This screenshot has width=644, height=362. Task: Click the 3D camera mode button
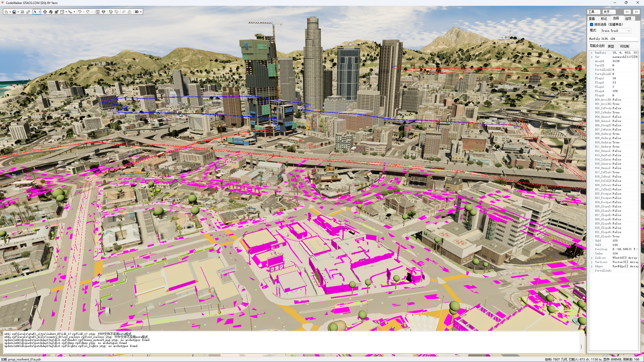(137, 12)
